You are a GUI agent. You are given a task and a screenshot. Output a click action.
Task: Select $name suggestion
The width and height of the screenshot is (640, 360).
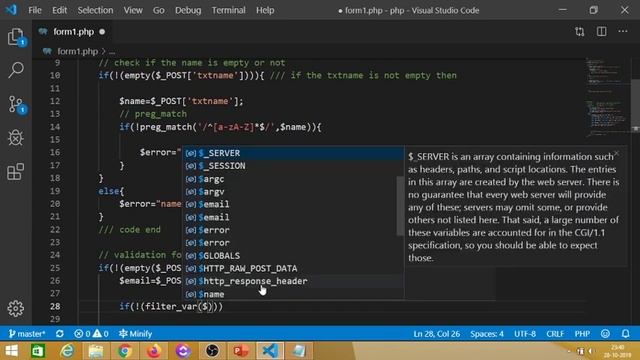(x=293, y=294)
